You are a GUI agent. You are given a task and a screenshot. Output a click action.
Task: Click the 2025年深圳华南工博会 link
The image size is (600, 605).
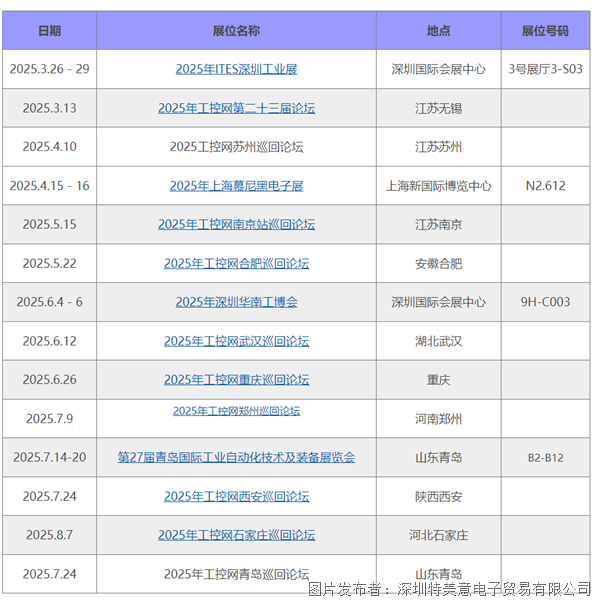(x=236, y=302)
